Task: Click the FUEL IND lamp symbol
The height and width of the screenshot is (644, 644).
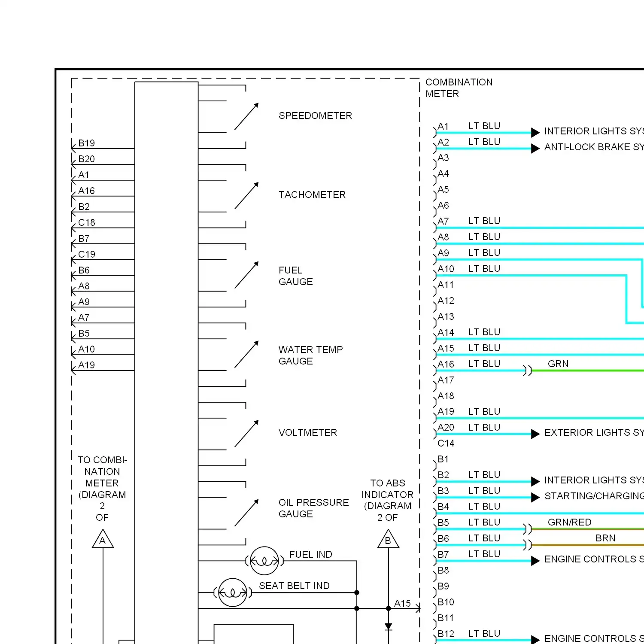Action: coord(264,561)
